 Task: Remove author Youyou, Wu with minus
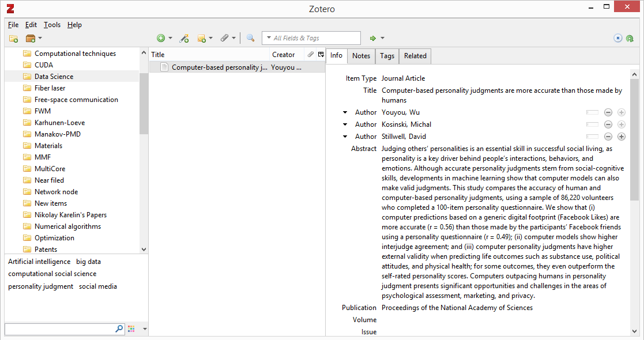[608, 112]
